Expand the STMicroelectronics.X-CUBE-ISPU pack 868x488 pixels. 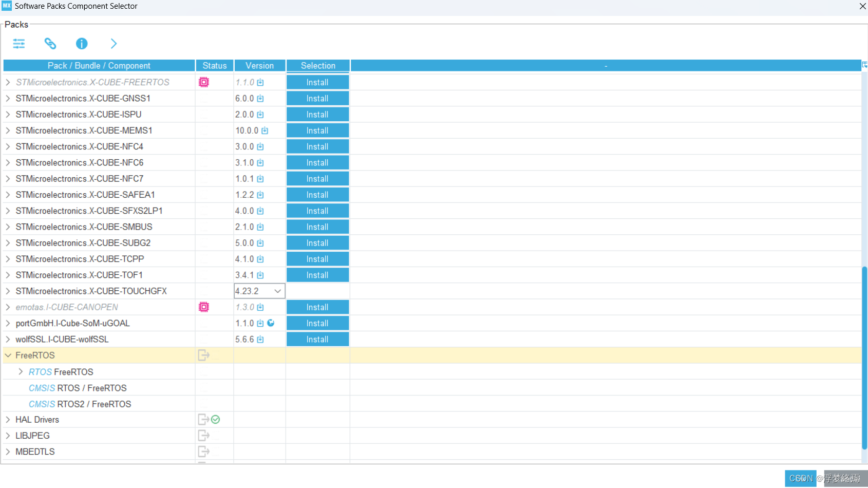[x=8, y=115]
